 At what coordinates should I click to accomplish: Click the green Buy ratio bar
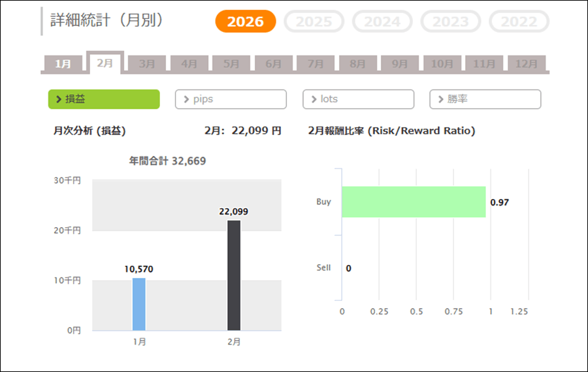(414, 202)
